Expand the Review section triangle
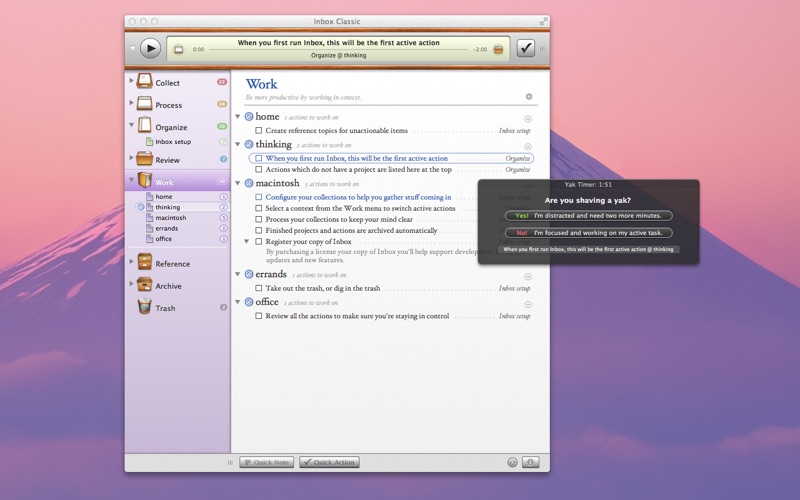 [131, 158]
